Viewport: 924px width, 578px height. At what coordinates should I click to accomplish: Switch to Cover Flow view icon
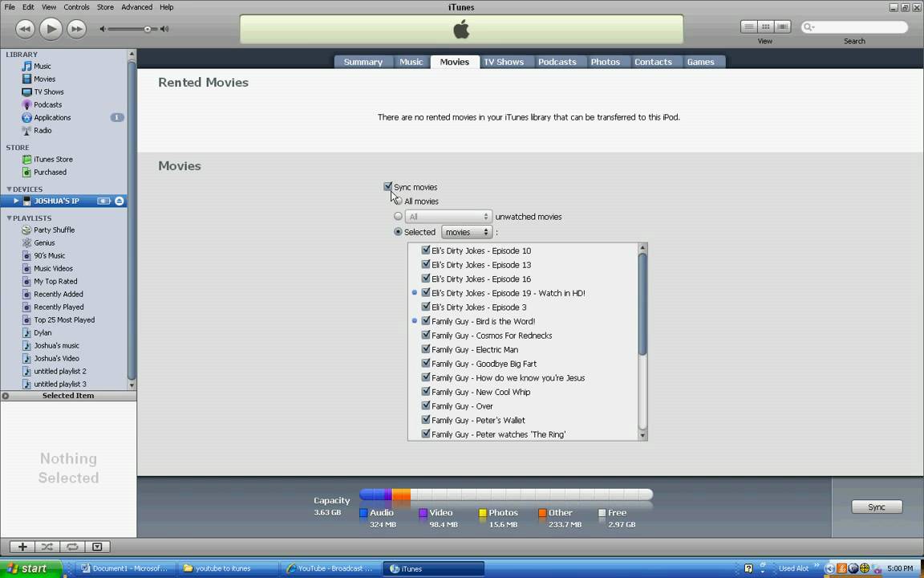(783, 26)
